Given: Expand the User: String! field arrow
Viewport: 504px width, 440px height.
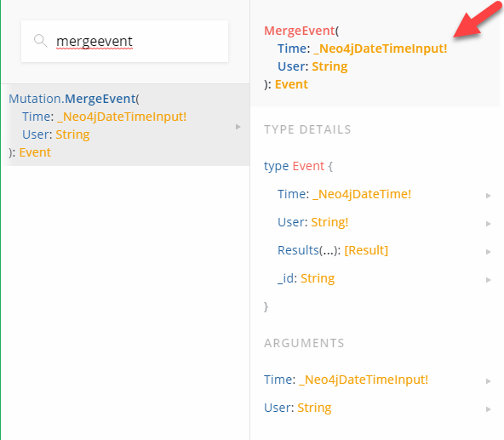Looking at the screenshot, I should (489, 224).
